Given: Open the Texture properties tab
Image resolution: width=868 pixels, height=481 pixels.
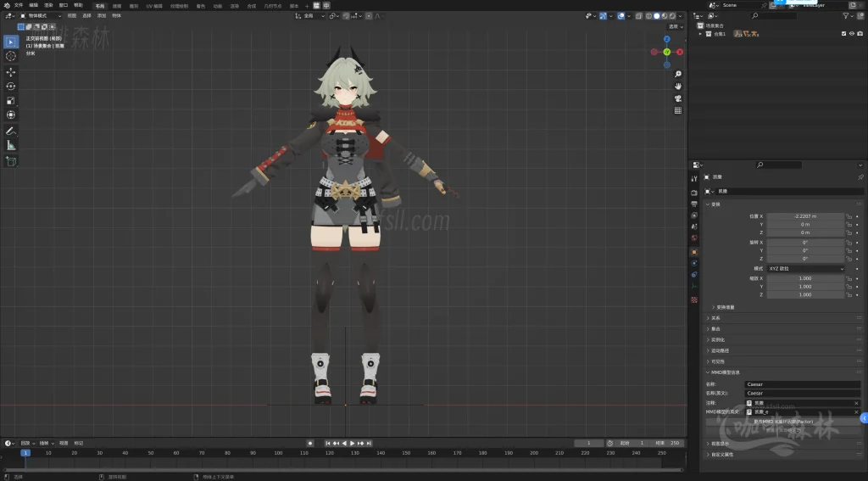Looking at the screenshot, I should [694, 299].
